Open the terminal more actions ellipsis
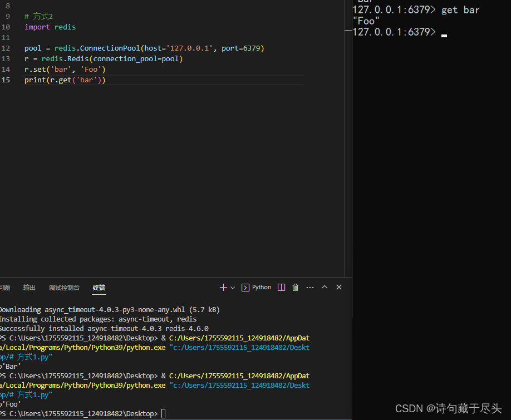The width and height of the screenshot is (511, 420). [310, 288]
